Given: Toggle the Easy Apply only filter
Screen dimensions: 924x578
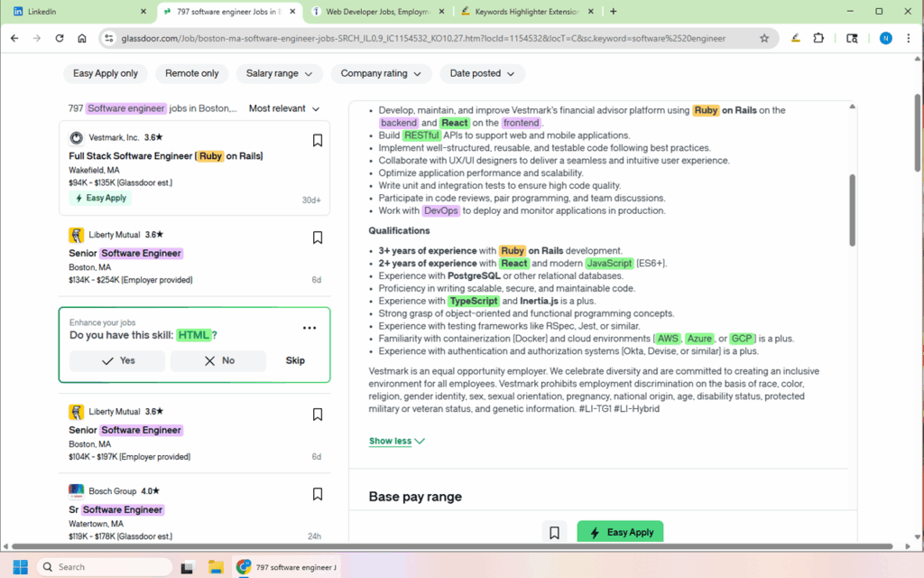Looking at the screenshot, I should click(106, 74).
